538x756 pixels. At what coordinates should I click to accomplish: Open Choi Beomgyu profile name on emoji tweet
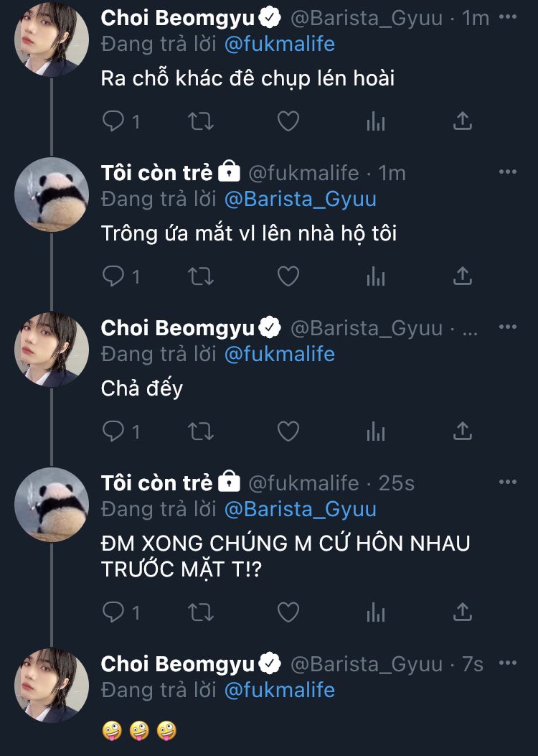click(178, 664)
